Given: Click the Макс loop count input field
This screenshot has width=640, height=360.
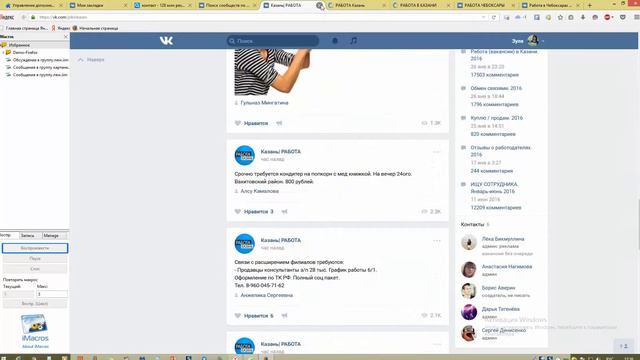Looking at the screenshot, I should [x=52, y=294].
